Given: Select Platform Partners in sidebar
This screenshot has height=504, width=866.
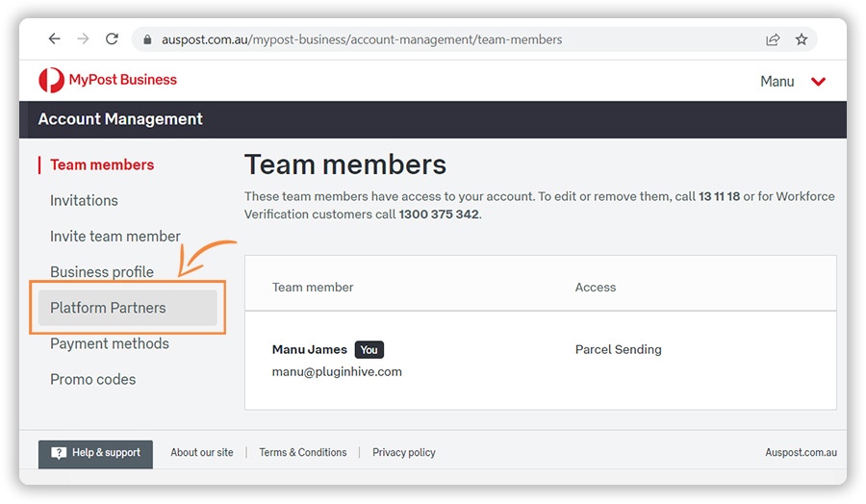Looking at the screenshot, I should (128, 308).
